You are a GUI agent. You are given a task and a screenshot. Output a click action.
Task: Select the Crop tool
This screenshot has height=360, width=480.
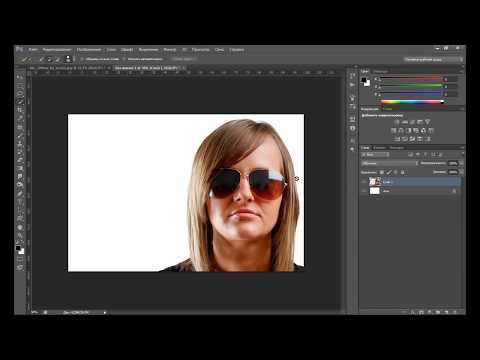pos(20,110)
